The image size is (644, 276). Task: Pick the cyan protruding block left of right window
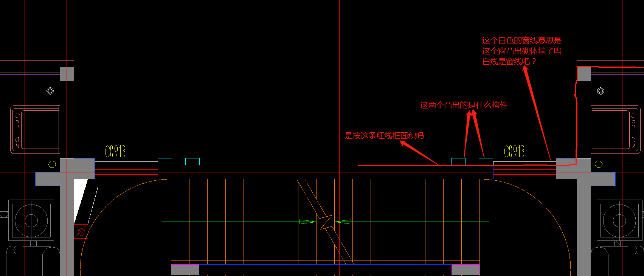tap(458, 162)
